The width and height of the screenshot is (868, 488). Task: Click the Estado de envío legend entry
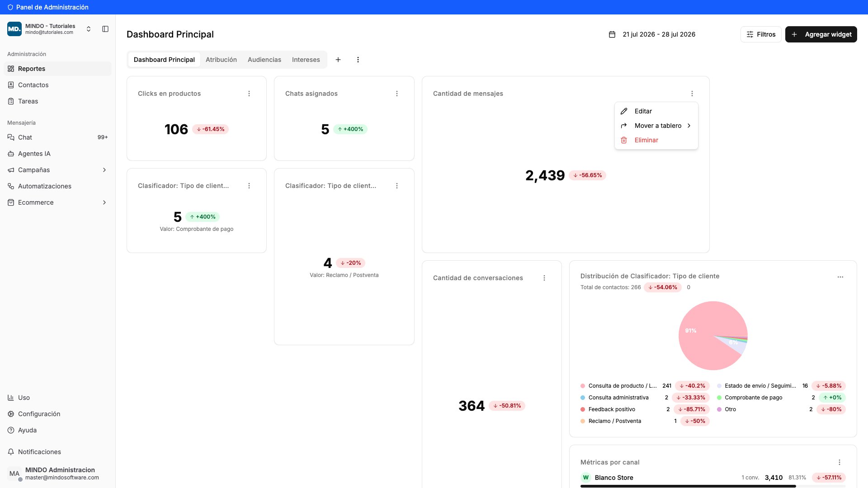coord(781,386)
